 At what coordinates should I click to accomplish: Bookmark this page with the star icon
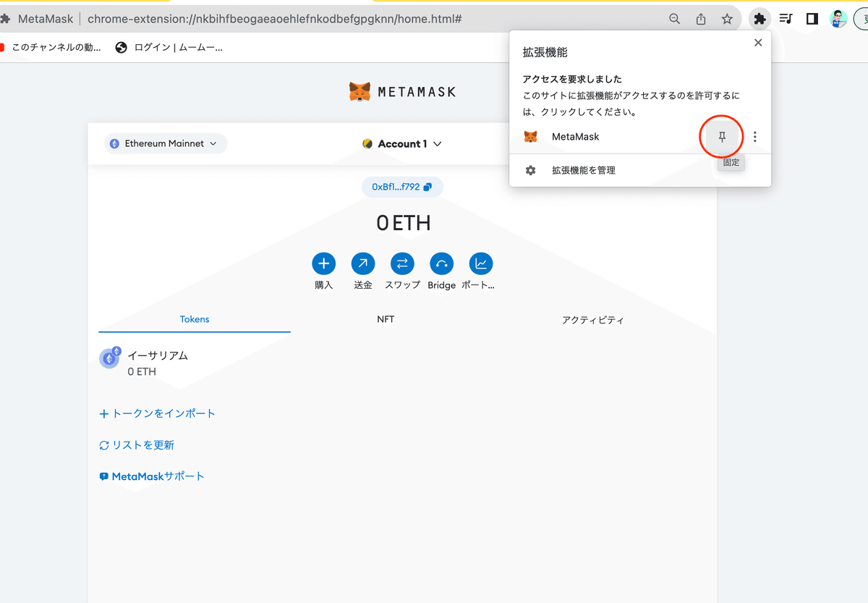[727, 19]
